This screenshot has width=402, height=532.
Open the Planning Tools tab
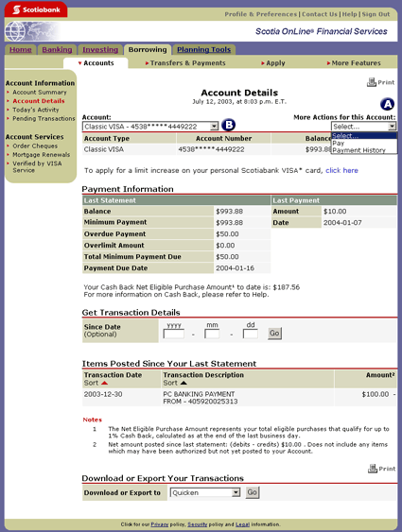203,49
